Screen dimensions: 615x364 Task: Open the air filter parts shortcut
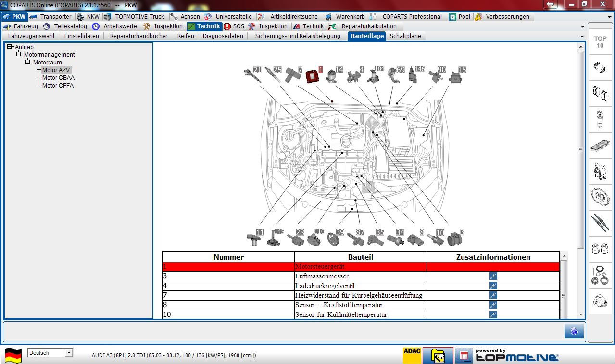600,144
